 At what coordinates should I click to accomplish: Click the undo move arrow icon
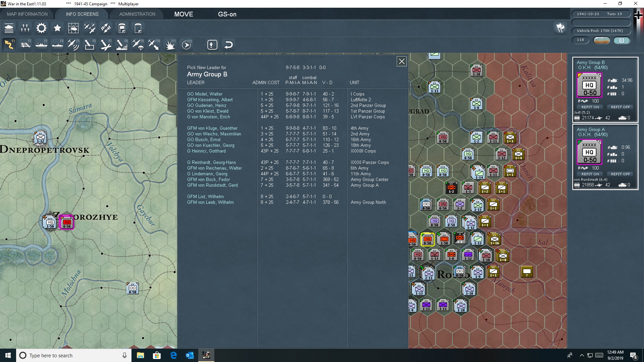(228, 45)
